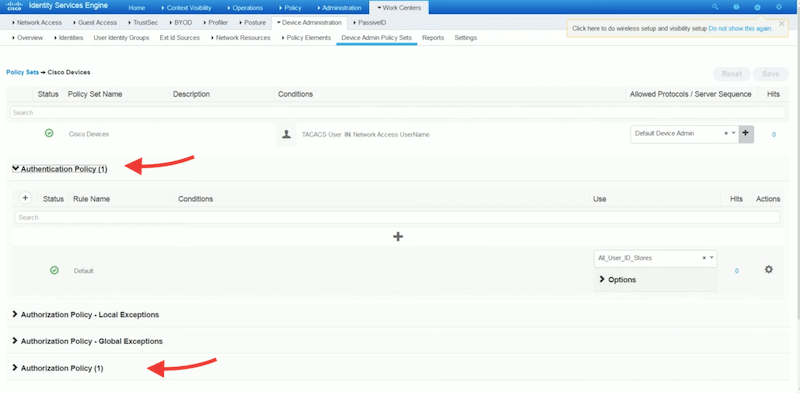Click the Use column header

tap(599, 199)
